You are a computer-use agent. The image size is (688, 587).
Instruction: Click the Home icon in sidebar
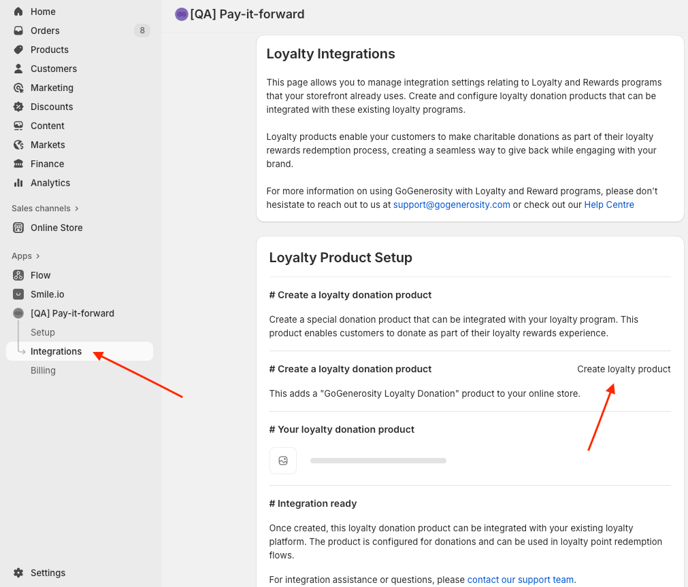point(18,12)
